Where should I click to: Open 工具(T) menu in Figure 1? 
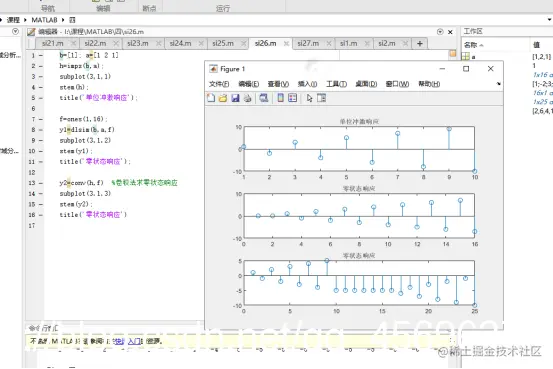pyautogui.click(x=336, y=84)
